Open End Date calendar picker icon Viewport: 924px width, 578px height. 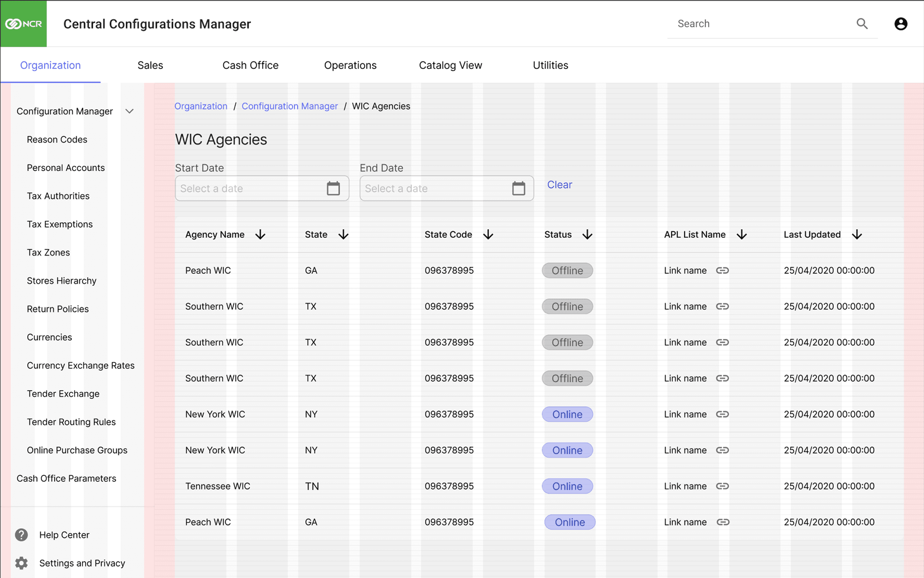(518, 188)
